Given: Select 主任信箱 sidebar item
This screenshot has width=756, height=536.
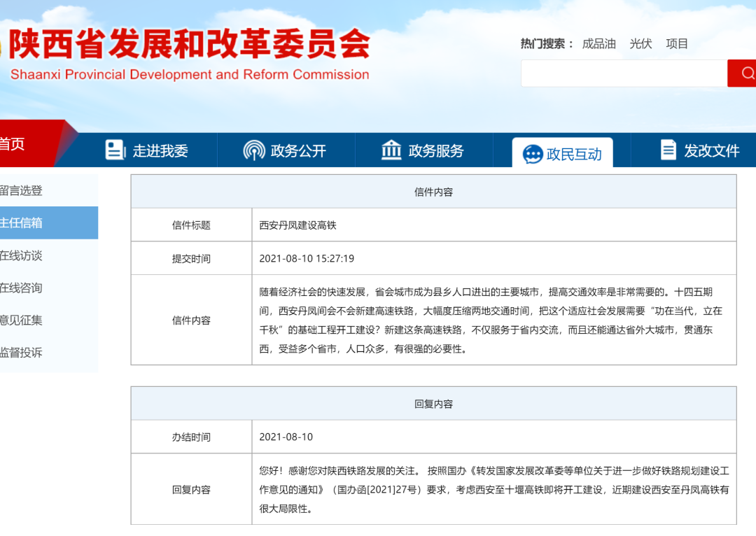Looking at the screenshot, I should [x=22, y=223].
